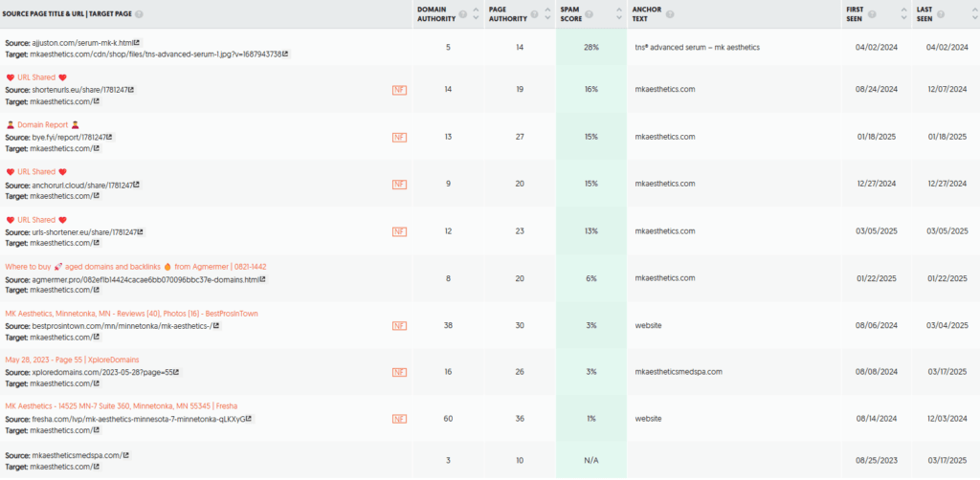Image resolution: width=980 pixels, height=480 pixels.
Task: Select anchor text 'tns® advanced serum – mk aesthetics'
Action: [697, 48]
